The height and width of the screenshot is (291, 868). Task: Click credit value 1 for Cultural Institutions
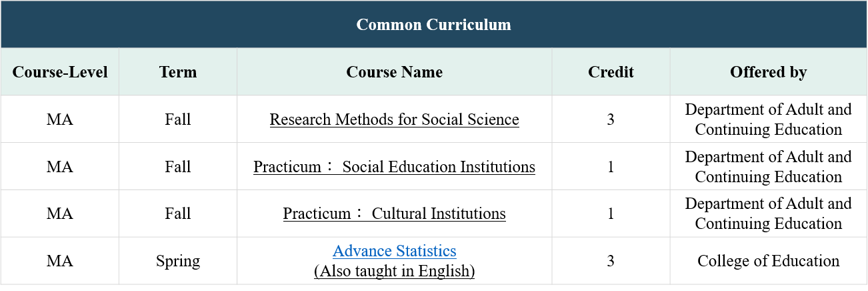coord(611,214)
